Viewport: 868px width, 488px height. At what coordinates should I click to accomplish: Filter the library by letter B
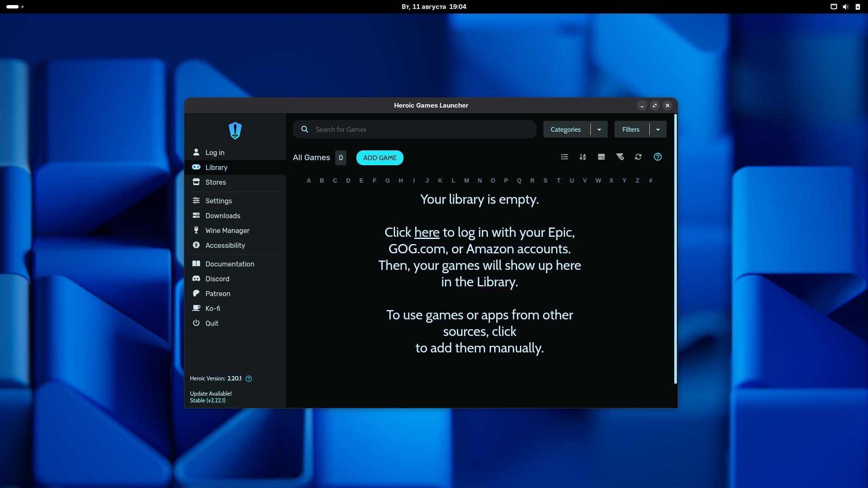coord(322,180)
